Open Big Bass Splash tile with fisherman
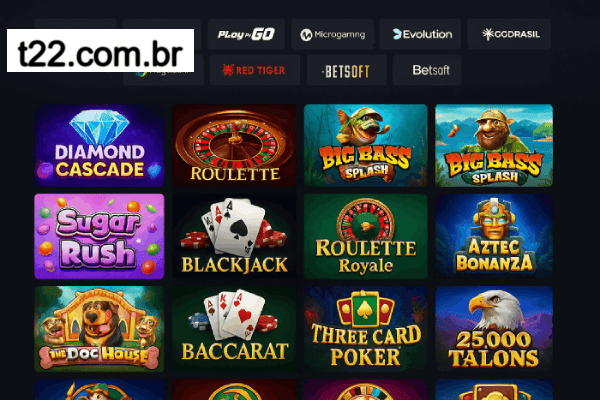The width and height of the screenshot is (600, 400). click(x=494, y=145)
